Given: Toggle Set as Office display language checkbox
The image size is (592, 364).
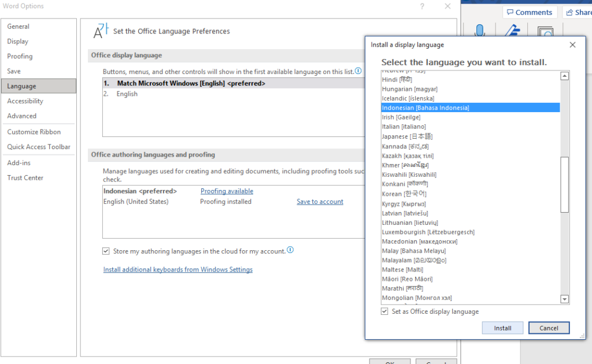Looking at the screenshot, I should (x=384, y=311).
